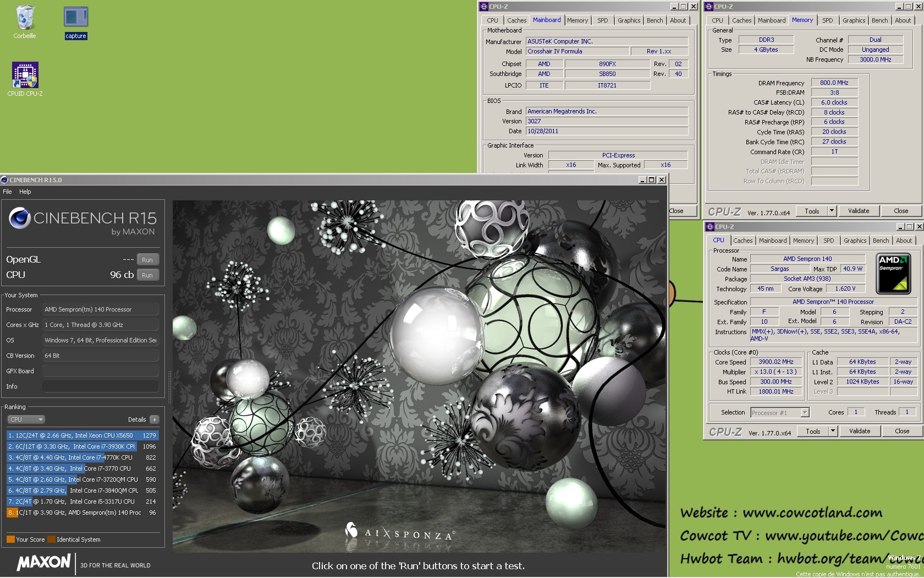Run the OpenGL benchmark
Image resolution: width=924 pixels, height=578 pixels.
click(147, 260)
